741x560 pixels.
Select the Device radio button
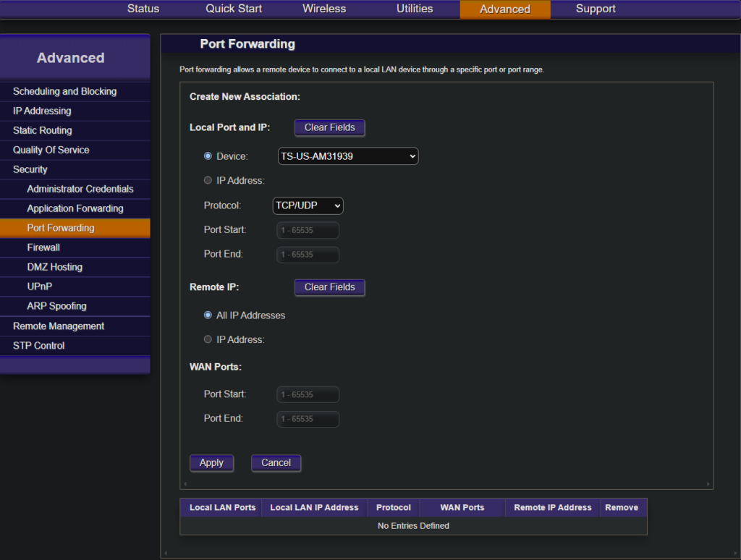[x=208, y=156]
